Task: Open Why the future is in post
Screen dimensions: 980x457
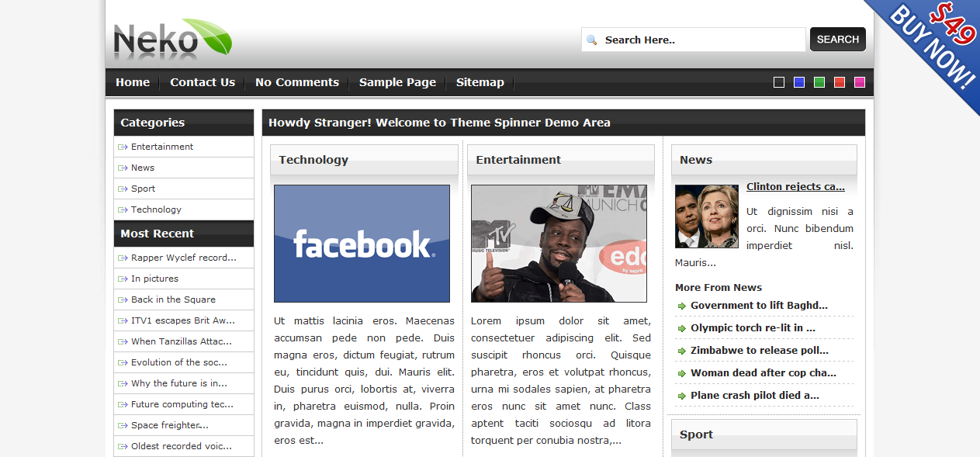Action: point(179,383)
